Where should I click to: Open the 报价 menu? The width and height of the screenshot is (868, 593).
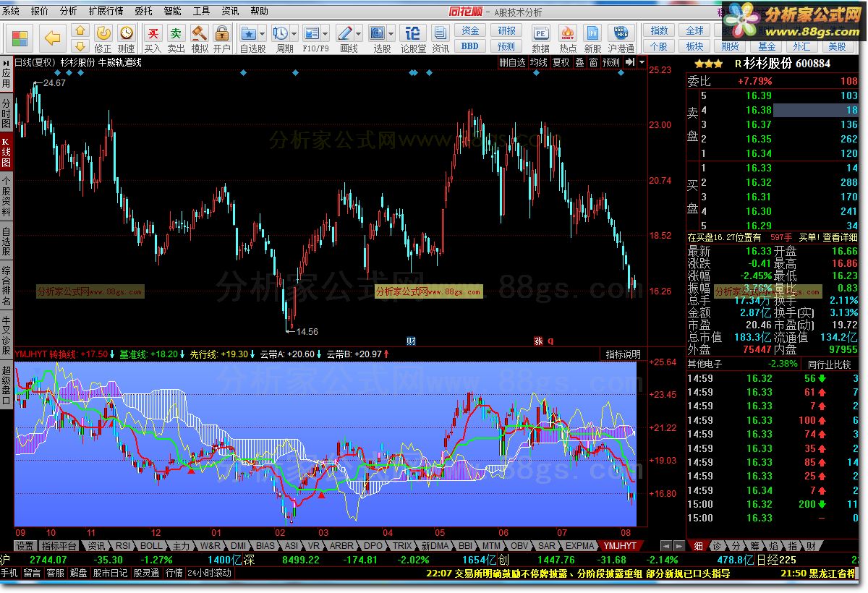pyautogui.click(x=40, y=11)
